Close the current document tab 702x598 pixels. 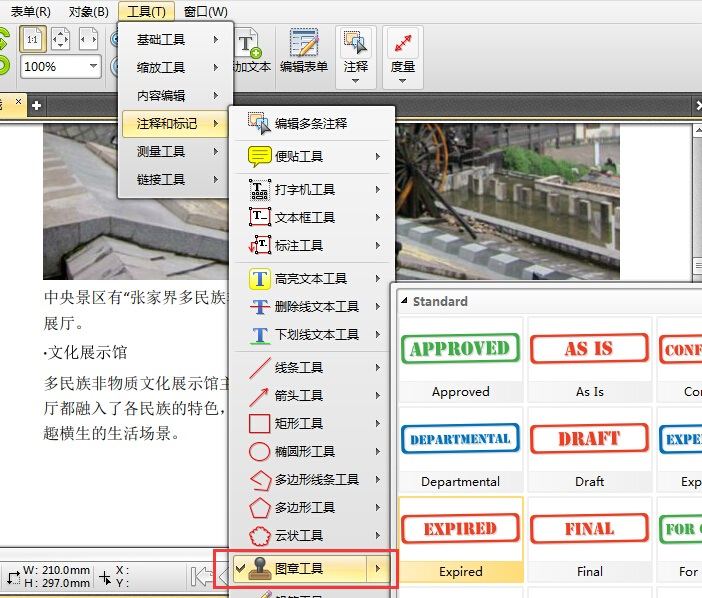click(18, 102)
